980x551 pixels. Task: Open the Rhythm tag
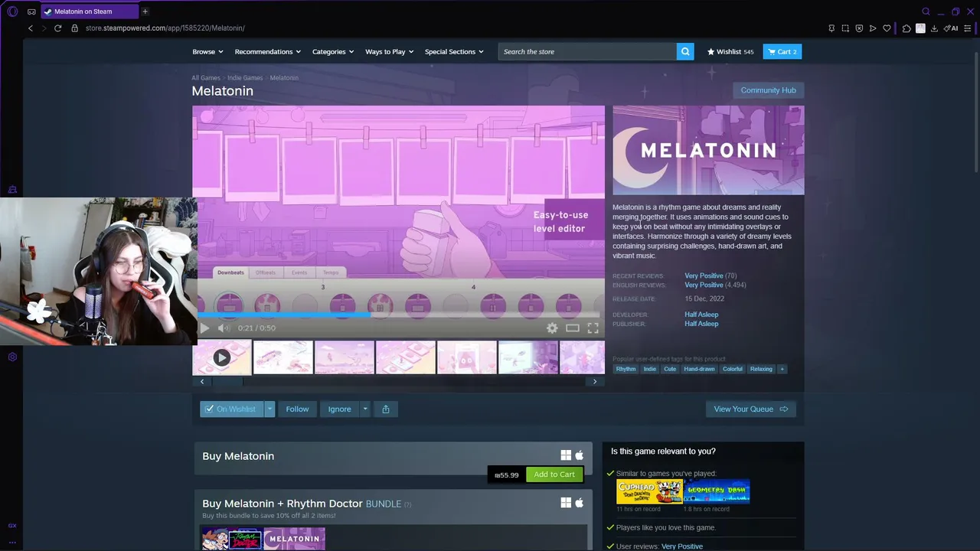click(626, 369)
